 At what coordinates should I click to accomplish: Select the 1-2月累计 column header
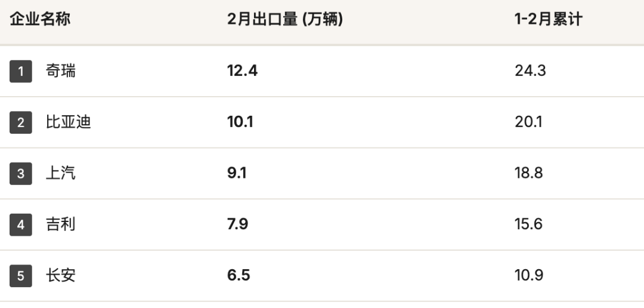pos(548,19)
